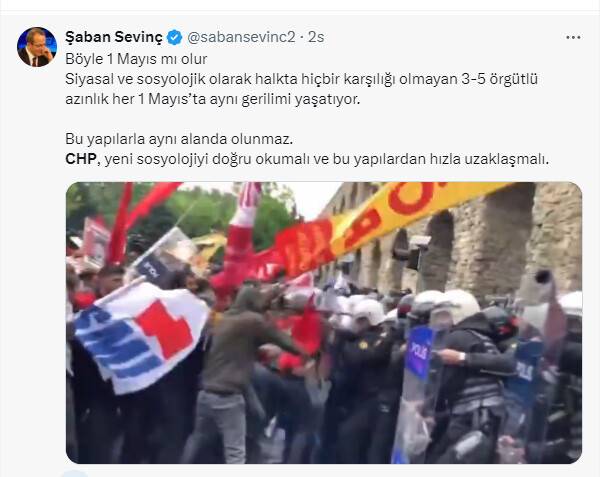The height and width of the screenshot is (477, 609).
Task: Click the blue verified badge icon
Action: pyautogui.click(x=174, y=37)
